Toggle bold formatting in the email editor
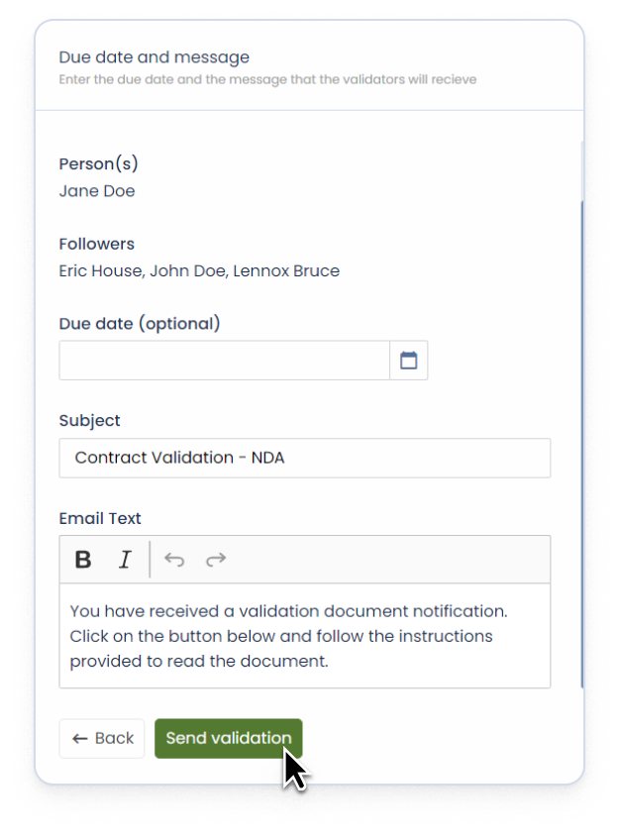 click(83, 560)
